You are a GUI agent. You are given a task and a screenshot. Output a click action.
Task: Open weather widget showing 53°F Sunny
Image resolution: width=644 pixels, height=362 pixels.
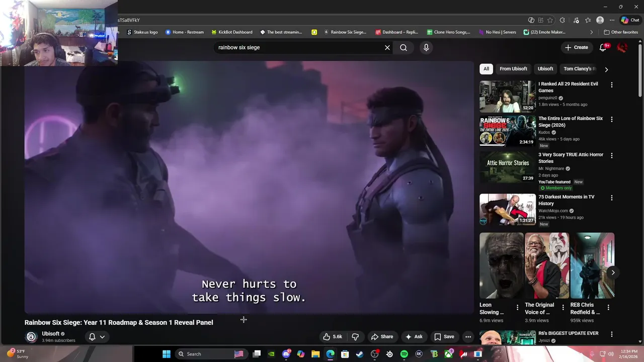[17, 354]
